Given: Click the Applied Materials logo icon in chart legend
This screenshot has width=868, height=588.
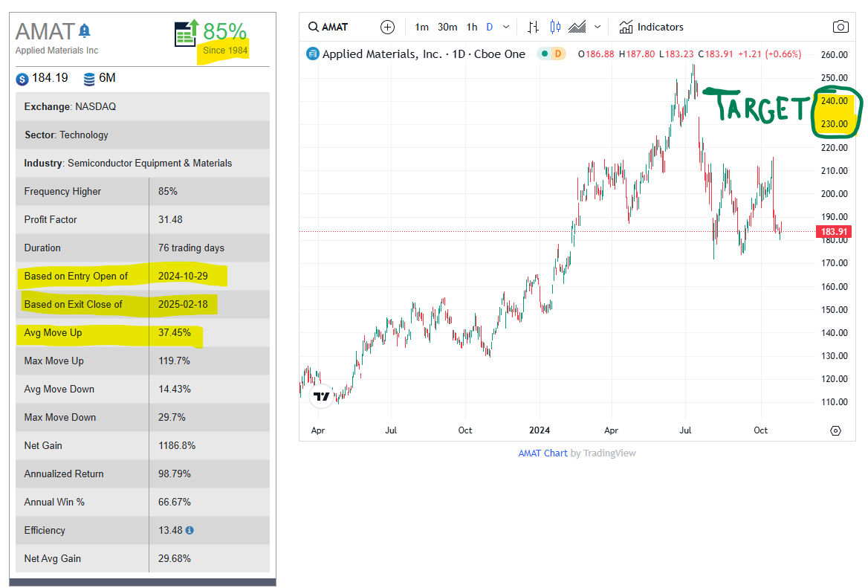Looking at the screenshot, I should click(x=313, y=54).
